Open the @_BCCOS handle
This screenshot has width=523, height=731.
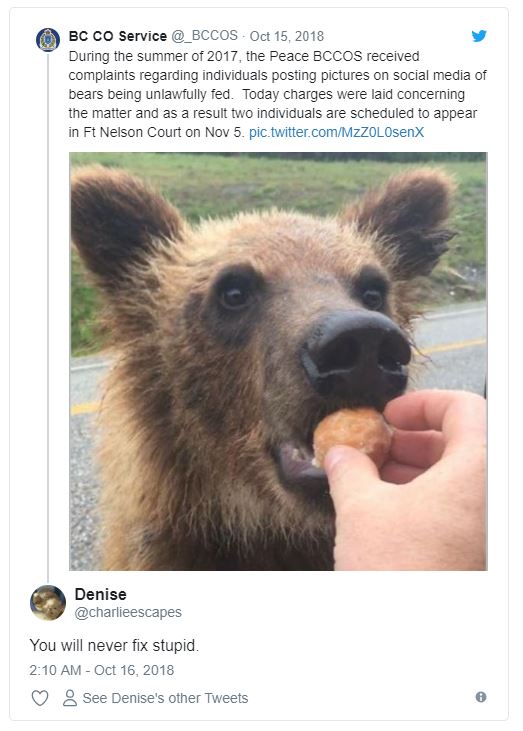[204, 36]
